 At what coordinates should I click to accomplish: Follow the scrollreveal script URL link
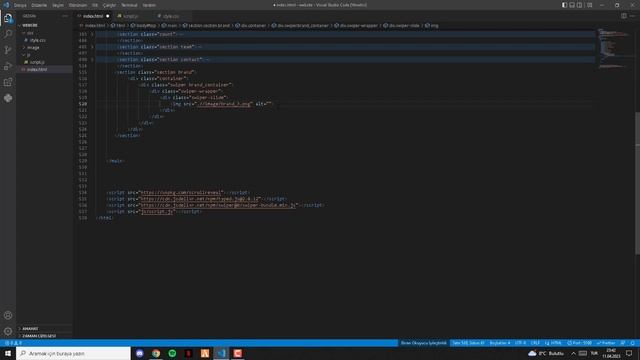[181, 193]
